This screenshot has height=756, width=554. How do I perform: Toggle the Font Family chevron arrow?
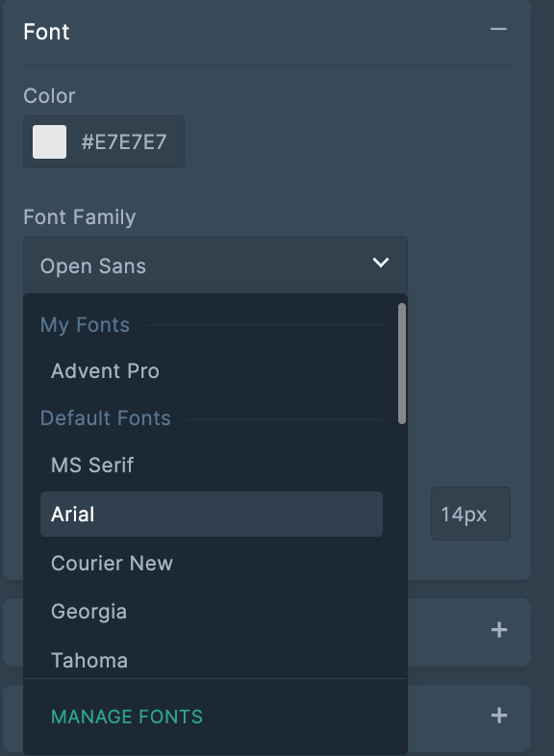(381, 263)
